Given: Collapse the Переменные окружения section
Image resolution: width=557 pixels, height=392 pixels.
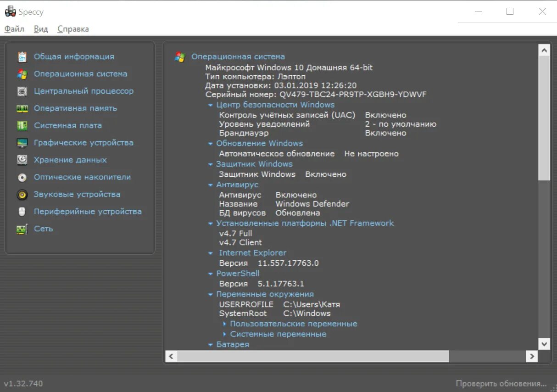Looking at the screenshot, I should pos(210,294).
